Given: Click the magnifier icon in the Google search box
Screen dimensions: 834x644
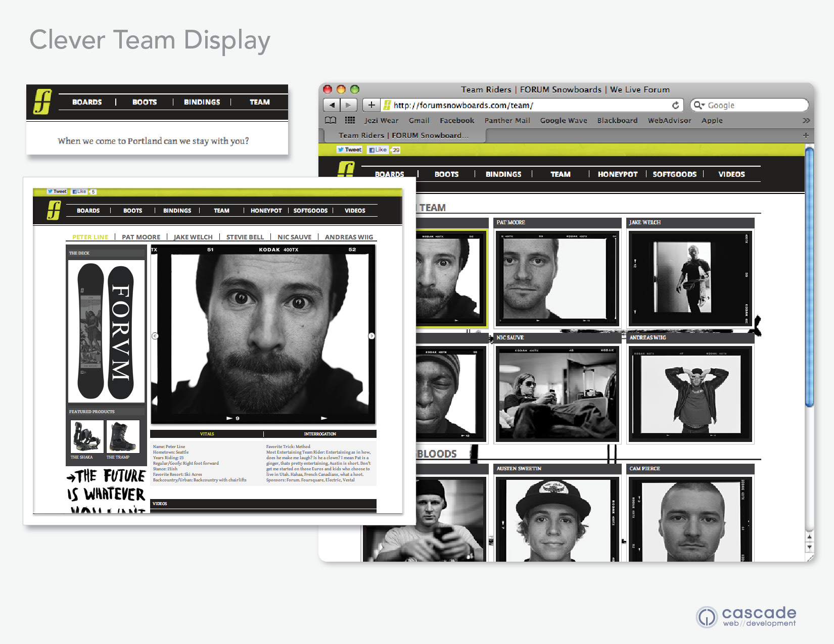Looking at the screenshot, I should point(699,105).
